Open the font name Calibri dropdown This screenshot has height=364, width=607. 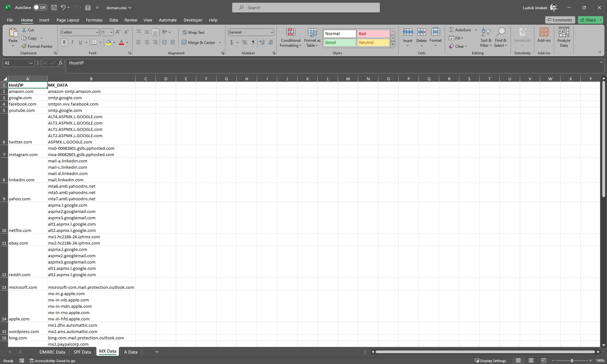point(97,32)
